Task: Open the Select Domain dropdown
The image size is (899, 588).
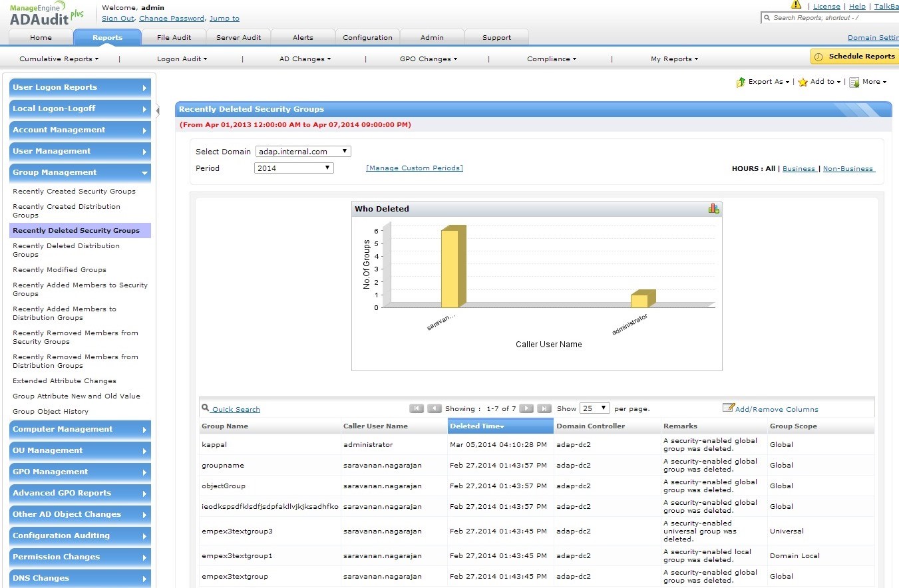Action: point(303,152)
